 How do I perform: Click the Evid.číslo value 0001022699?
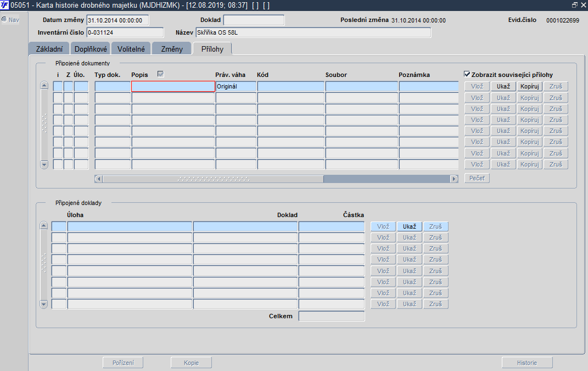(x=563, y=20)
